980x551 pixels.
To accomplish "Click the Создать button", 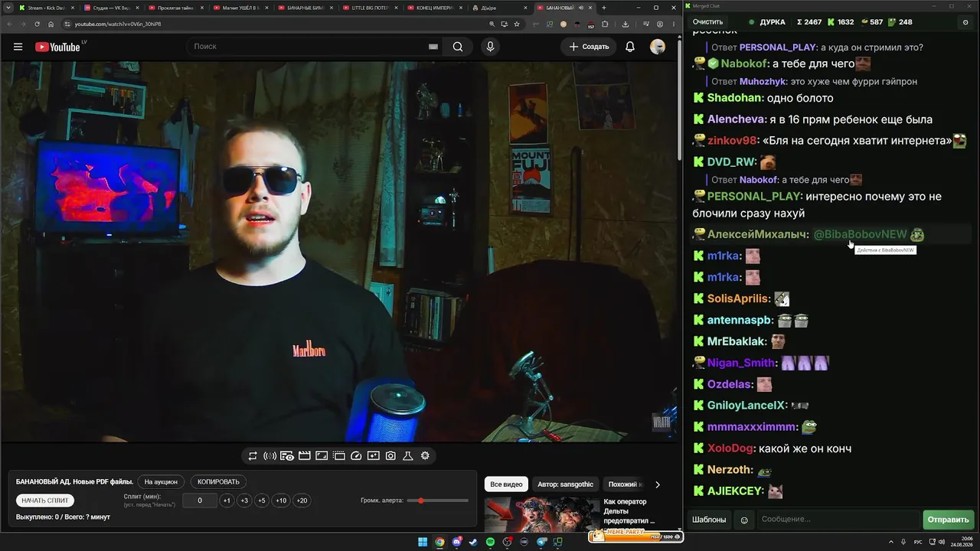I will click(589, 47).
